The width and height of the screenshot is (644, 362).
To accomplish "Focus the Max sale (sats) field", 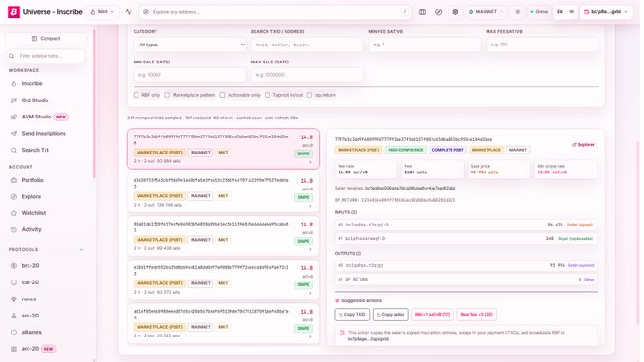I will click(307, 75).
